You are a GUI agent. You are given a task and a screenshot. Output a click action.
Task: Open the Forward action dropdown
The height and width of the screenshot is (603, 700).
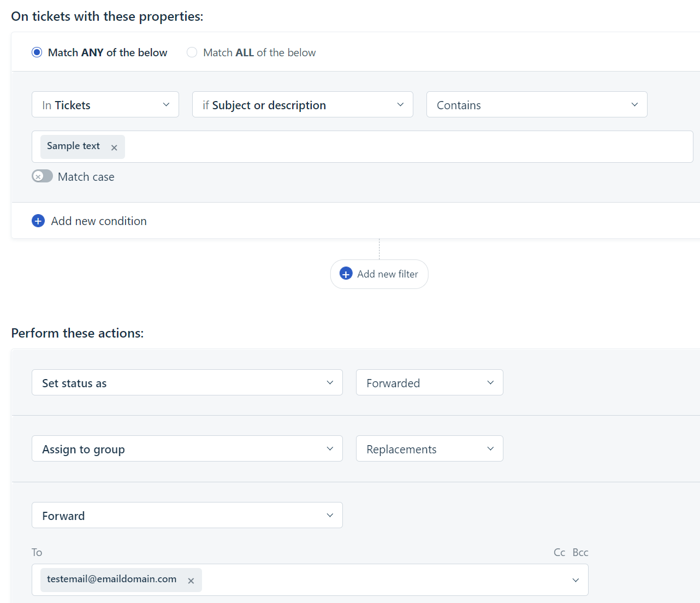tap(187, 515)
